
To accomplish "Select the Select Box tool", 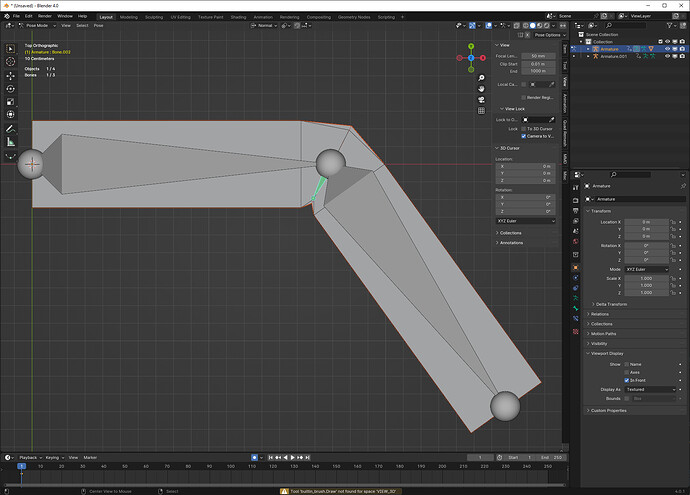I will coord(11,49).
